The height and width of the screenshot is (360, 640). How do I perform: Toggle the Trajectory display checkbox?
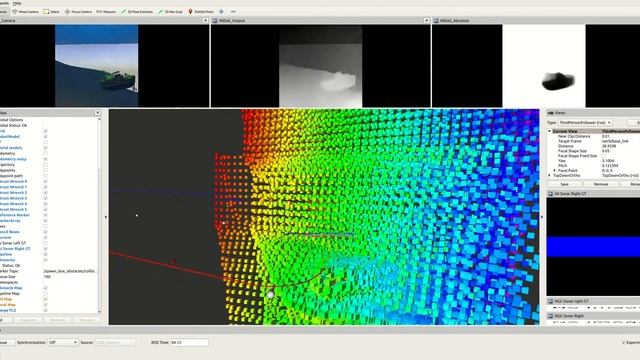click(45, 165)
